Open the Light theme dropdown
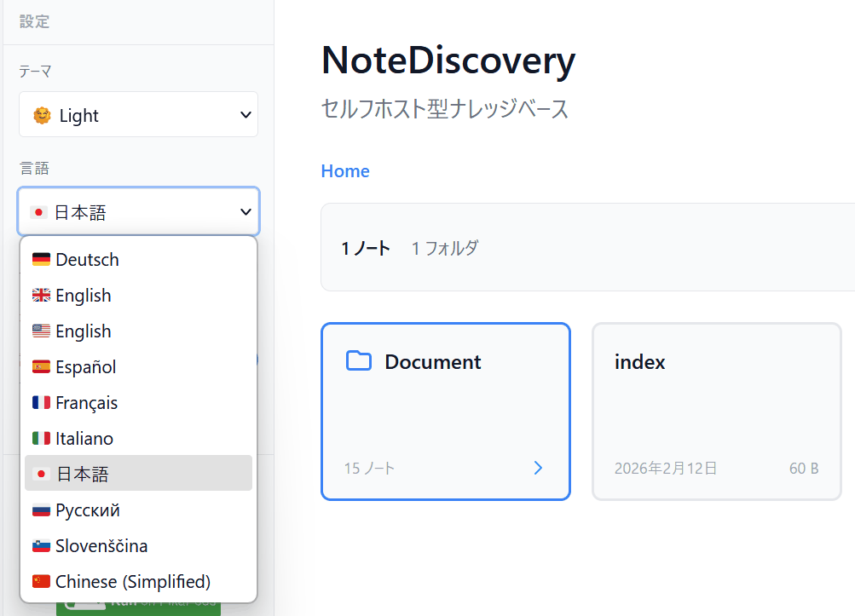This screenshot has height=616, width=855. click(x=138, y=115)
